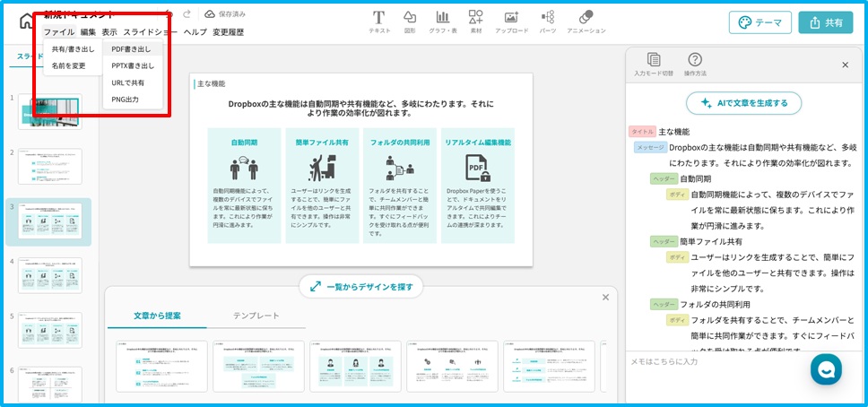Select first suggested design with numbered list
This screenshot has height=407, width=868.
pyautogui.click(x=161, y=367)
